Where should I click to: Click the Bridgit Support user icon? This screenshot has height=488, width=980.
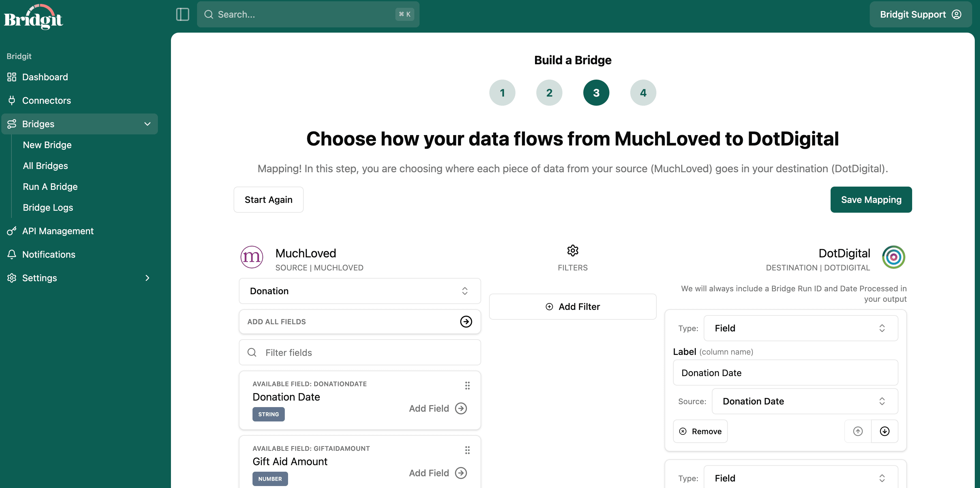click(957, 14)
